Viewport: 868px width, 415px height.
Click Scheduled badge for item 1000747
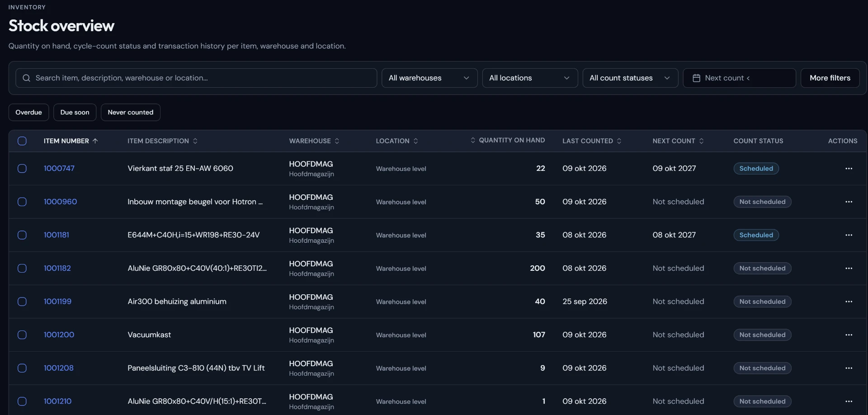[x=756, y=169]
